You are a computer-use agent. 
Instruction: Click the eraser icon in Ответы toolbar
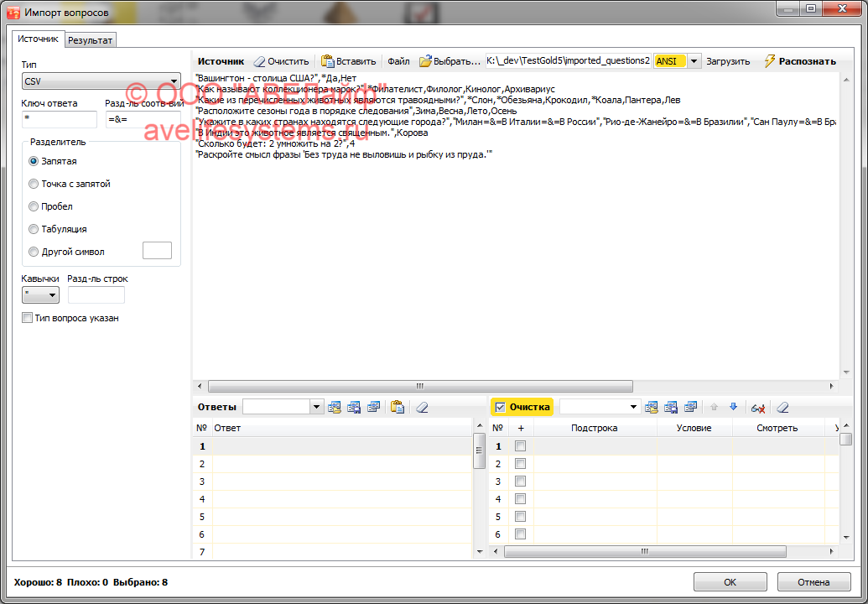[422, 407]
